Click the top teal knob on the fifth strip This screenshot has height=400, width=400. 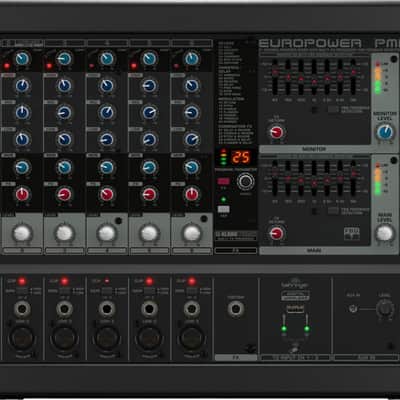192,59
